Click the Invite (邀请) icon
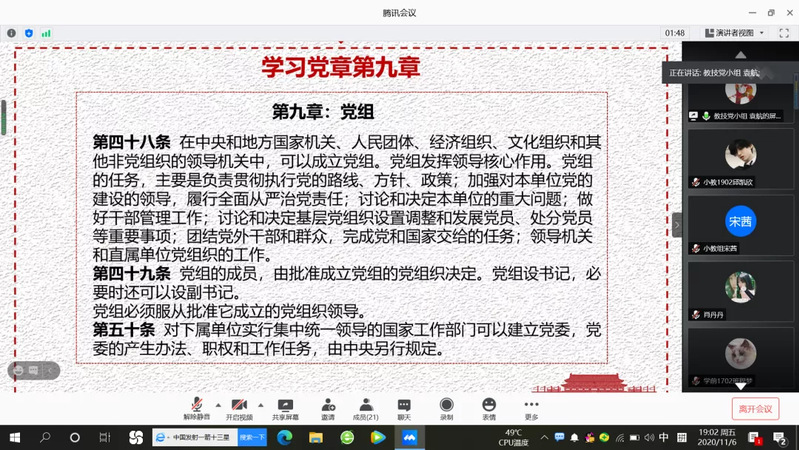The image size is (799, 450). point(328,407)
